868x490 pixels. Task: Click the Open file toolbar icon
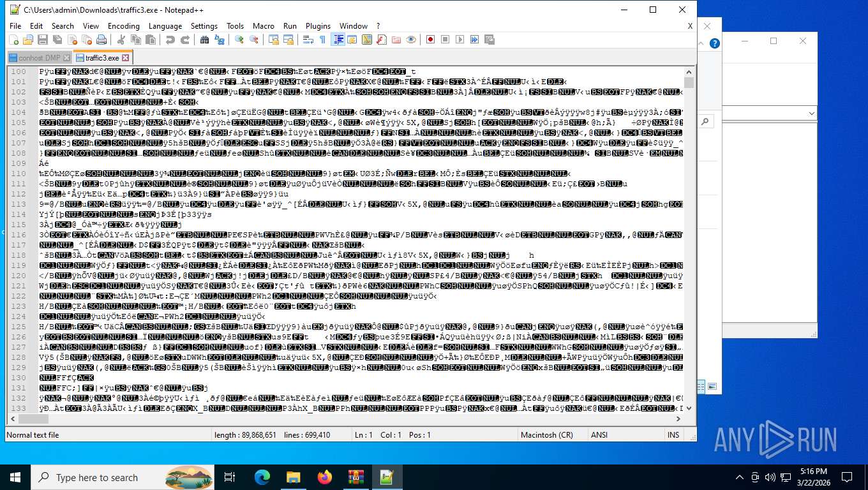(x=27, y=40)
